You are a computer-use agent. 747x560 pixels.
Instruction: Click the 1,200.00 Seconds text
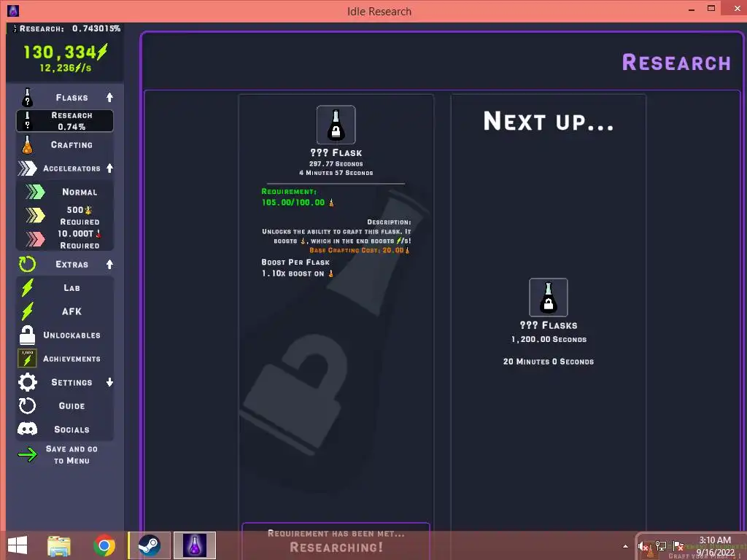(549, 340)
